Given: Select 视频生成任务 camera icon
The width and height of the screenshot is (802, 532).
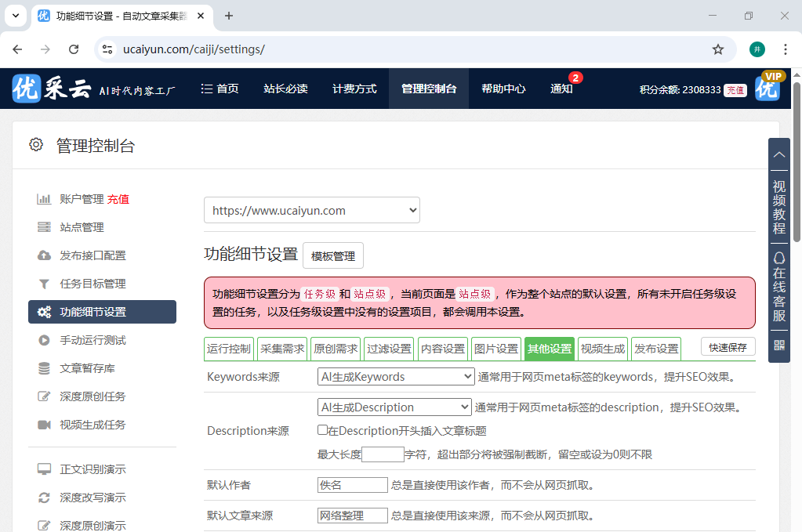Looking at the screenshot, I should click(x=45, y=425).
